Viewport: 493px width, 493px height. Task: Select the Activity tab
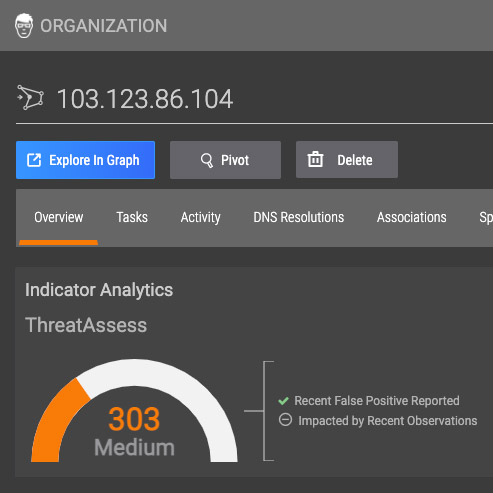coord(200,218)
